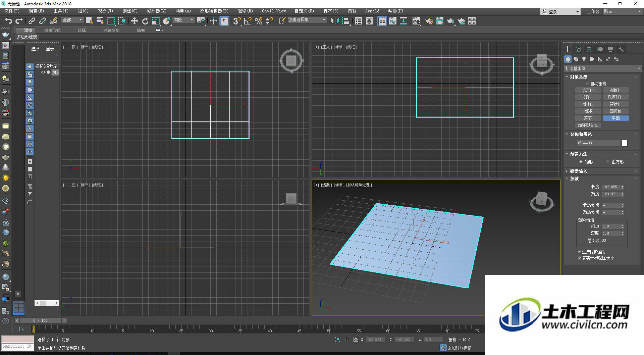644x355 pixels.
Task: Open the 视图 reference coordinate dropdown
Action: tap(183, 20)
